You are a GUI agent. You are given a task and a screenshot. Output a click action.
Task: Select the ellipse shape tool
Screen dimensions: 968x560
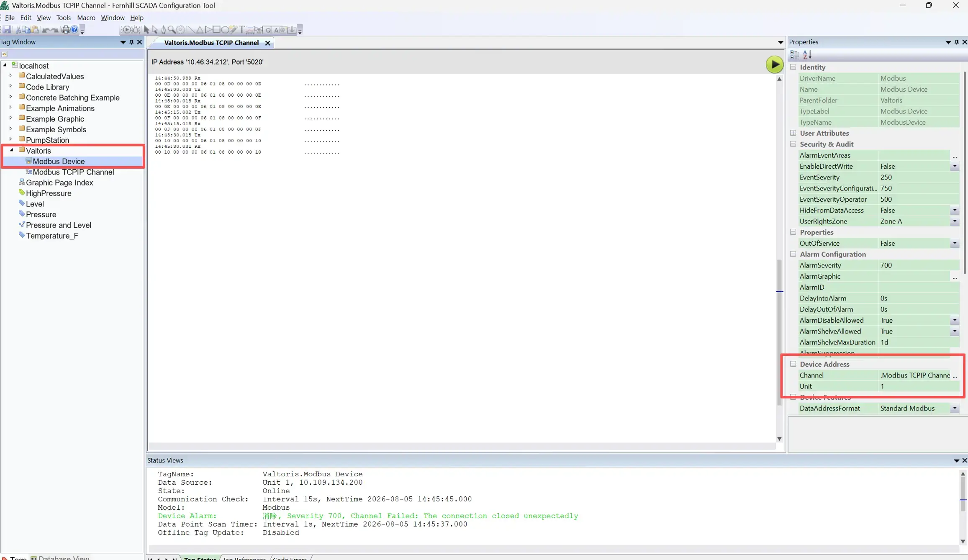pos(225,30)
